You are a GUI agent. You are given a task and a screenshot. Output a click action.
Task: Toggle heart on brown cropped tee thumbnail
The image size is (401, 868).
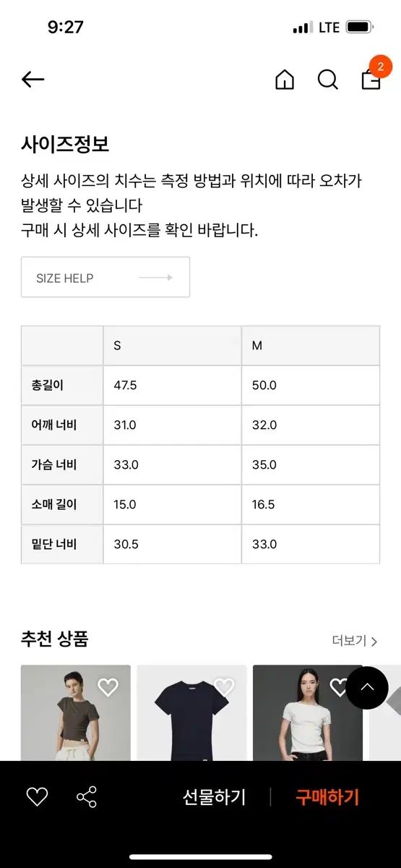pos(108,687)
